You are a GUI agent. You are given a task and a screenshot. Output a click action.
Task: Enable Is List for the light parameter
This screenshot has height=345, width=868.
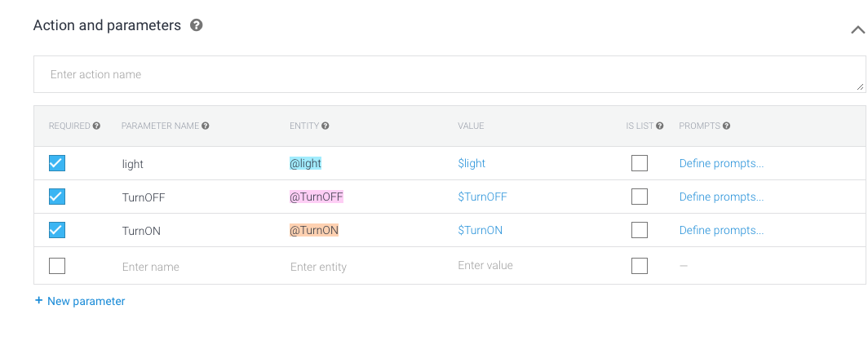[640, 163]
